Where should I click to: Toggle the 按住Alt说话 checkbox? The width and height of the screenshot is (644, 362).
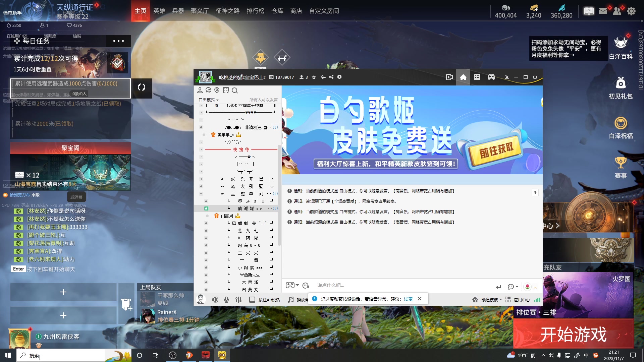(x=252, y=300)
